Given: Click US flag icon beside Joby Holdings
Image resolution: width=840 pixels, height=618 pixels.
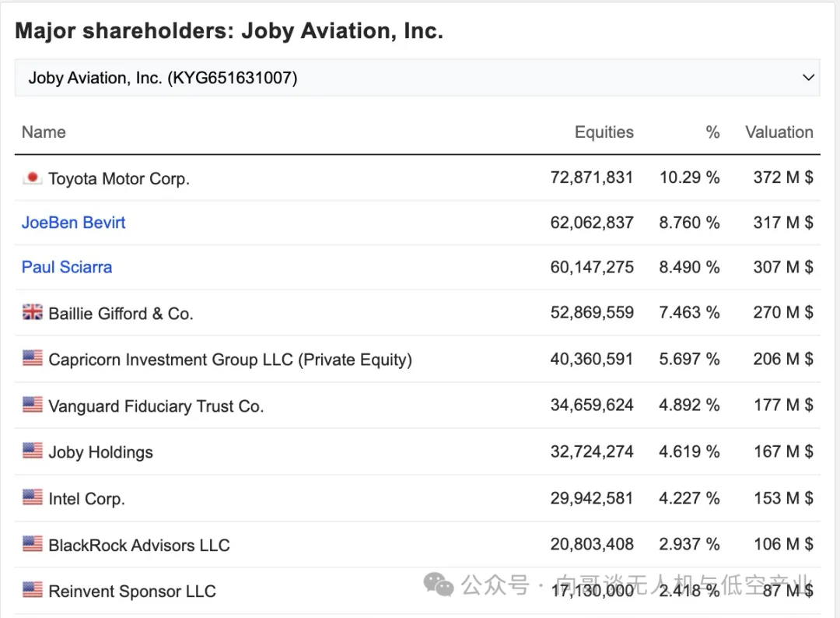Looking at the screenshot, I should (x=32, y=451).
